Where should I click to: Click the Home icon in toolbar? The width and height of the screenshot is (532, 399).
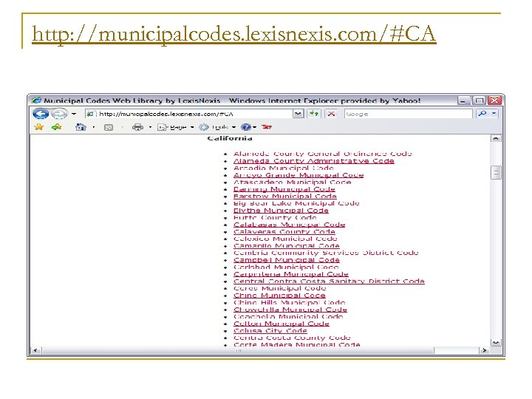point(81,127)
